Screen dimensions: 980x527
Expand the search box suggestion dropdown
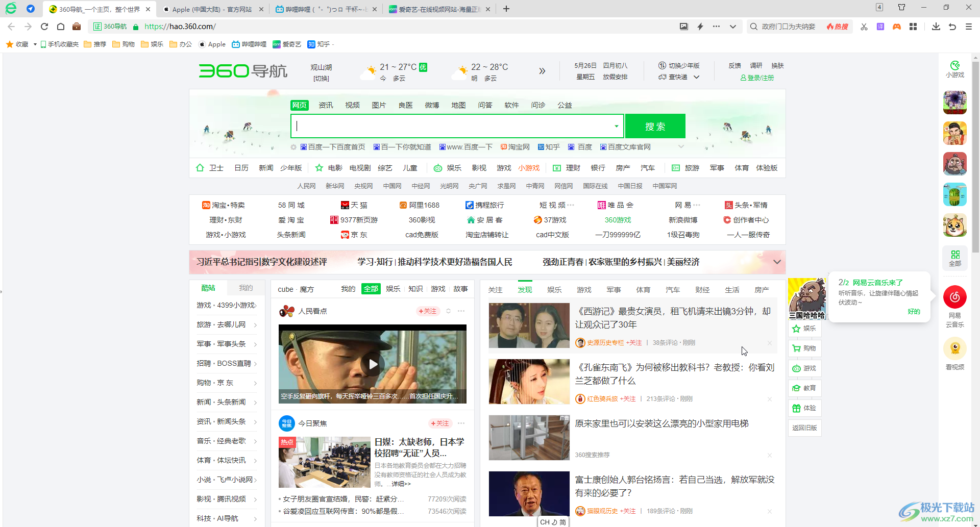pyautogui.click(x=617, y=126)
